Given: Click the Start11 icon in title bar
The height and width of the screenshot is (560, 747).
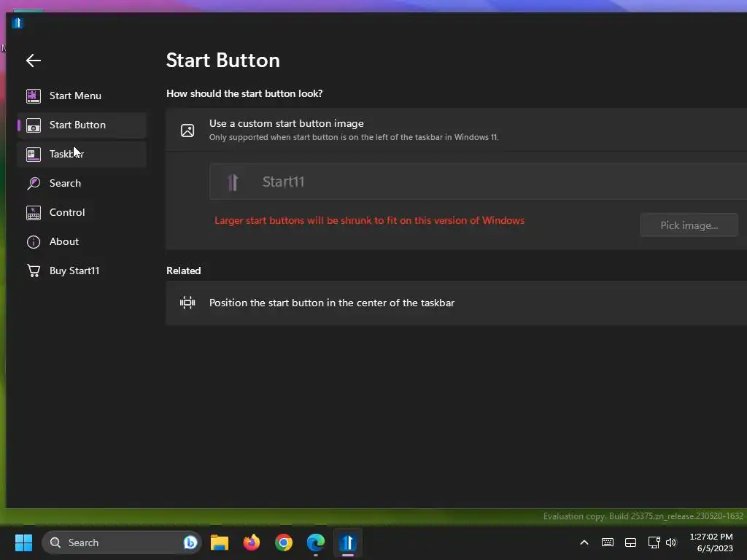Looking at the screenshot, I should pos(18,23).
